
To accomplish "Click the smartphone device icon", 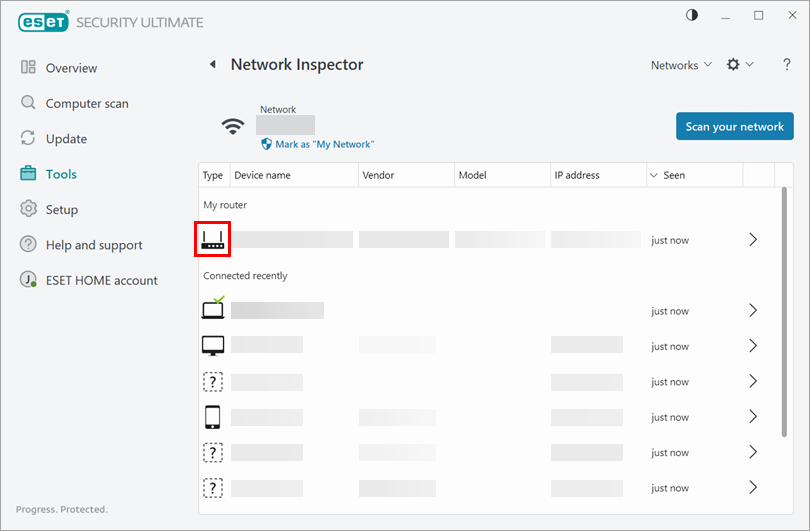I will click(213, 417).
